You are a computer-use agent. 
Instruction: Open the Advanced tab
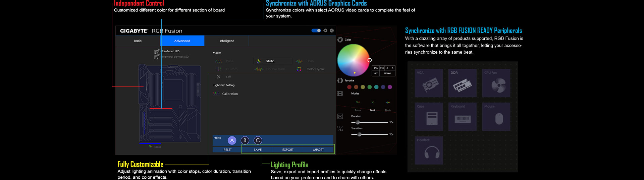tap(182, 41)
